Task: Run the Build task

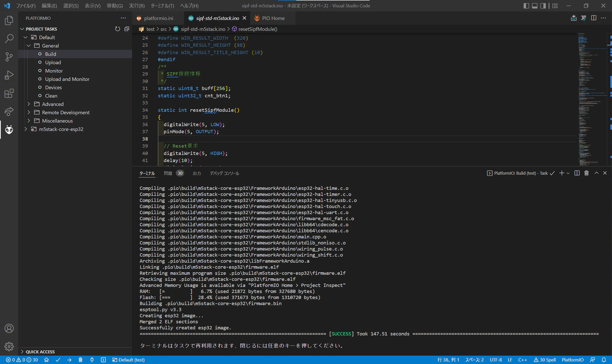Action: 50,54
